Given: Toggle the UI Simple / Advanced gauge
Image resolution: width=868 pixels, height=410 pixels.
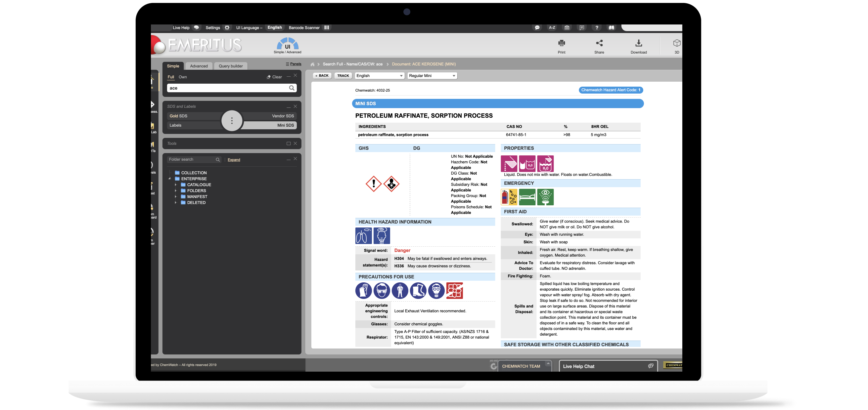Looking at the screenshot, I should (288, 45).
